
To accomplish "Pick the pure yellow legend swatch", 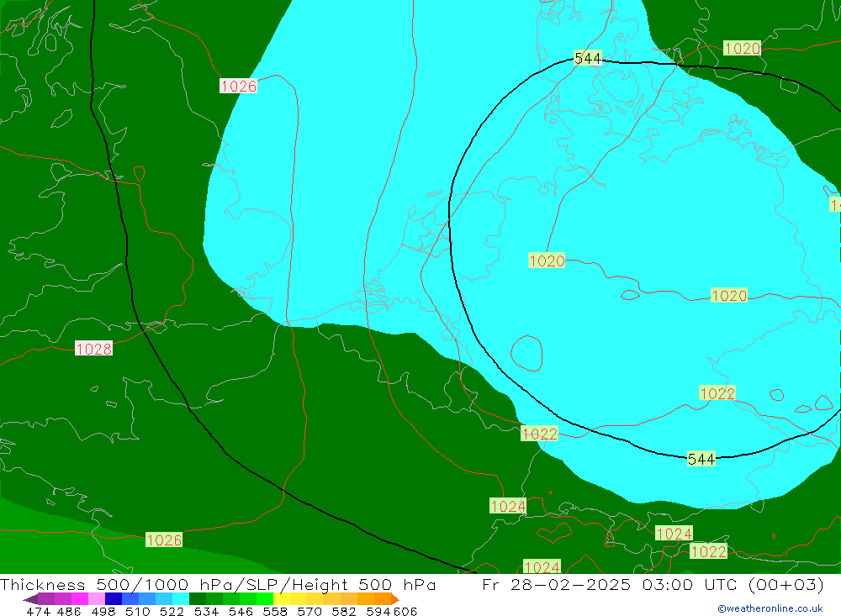I will (282, 599).
